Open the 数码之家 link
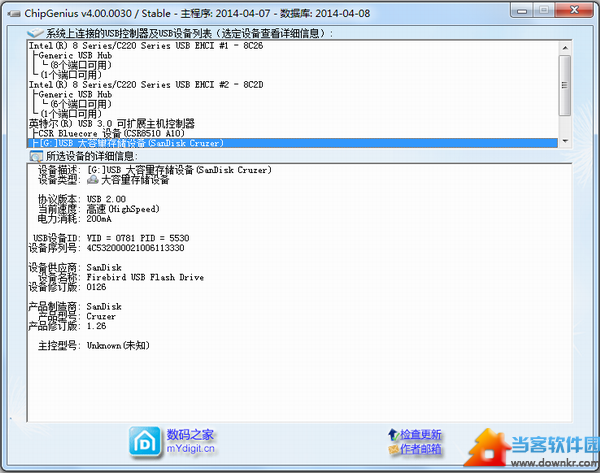 [x=190, y=435]
